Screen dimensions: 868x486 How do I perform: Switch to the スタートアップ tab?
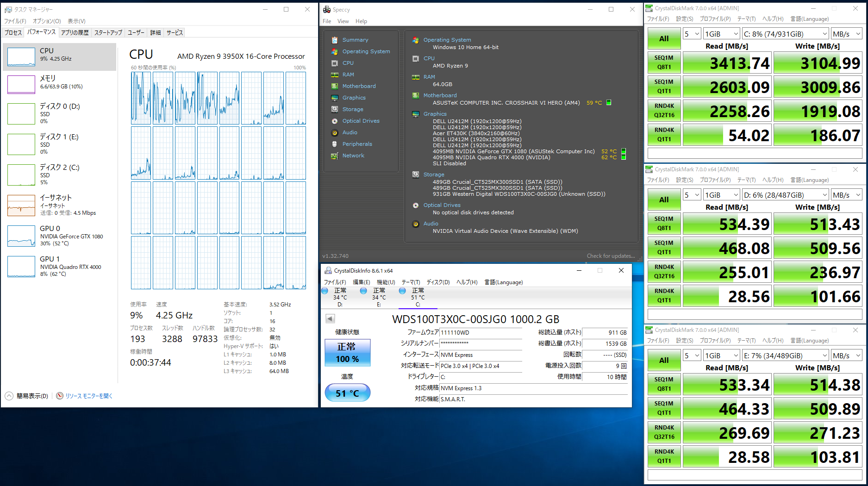(108, 32)
